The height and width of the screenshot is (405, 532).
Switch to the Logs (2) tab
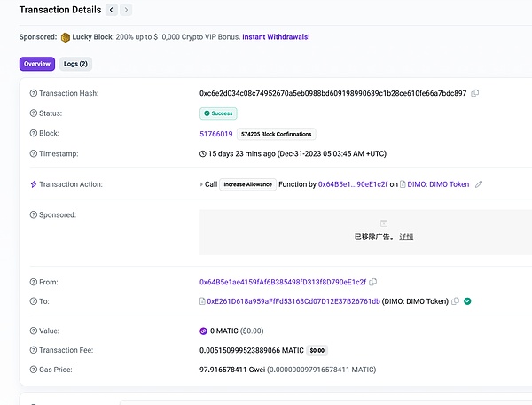[75, 64]
